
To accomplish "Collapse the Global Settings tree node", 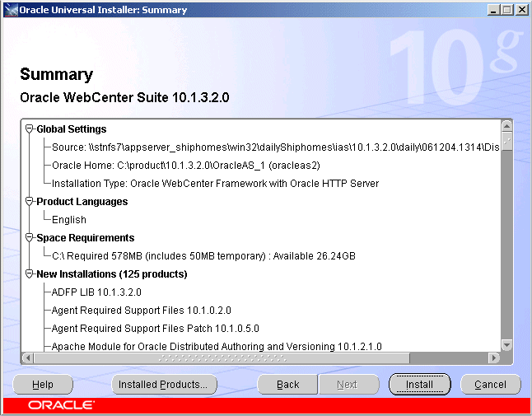I will tap(30, 129).
